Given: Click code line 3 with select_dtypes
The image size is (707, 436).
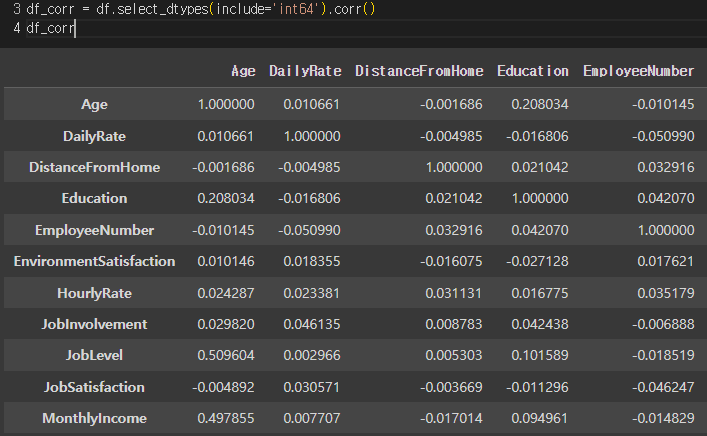Looking at the screenshot, I should 201,9.
